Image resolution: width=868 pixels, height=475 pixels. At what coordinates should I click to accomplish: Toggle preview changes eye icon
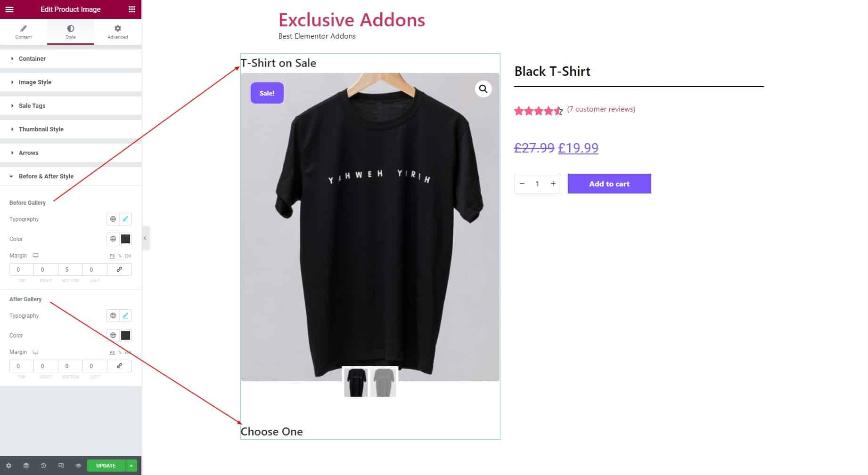[78, 466]
